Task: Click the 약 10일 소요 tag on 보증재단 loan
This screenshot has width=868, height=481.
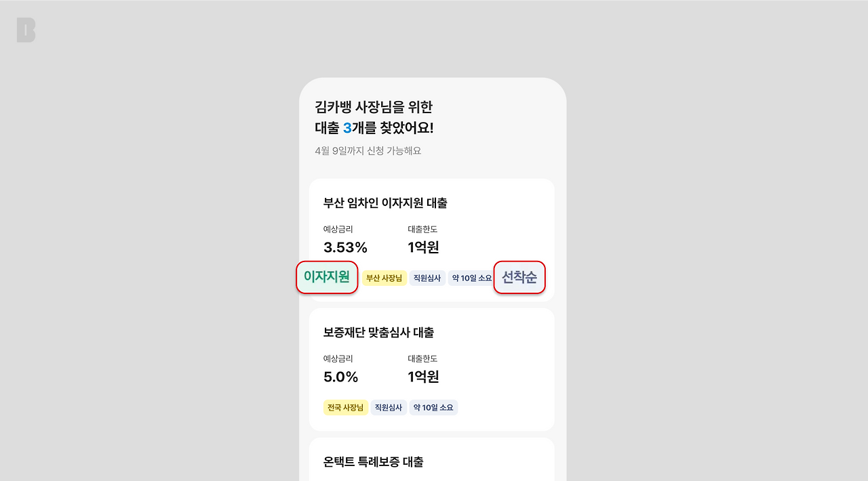Action: tap(433, 407)
